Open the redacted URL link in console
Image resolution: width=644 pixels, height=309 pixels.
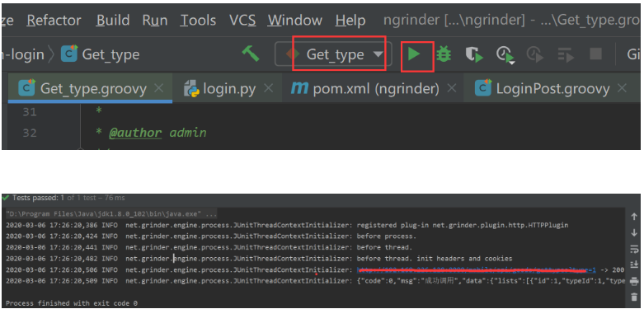pyautogui.click(x=477, y=270)
